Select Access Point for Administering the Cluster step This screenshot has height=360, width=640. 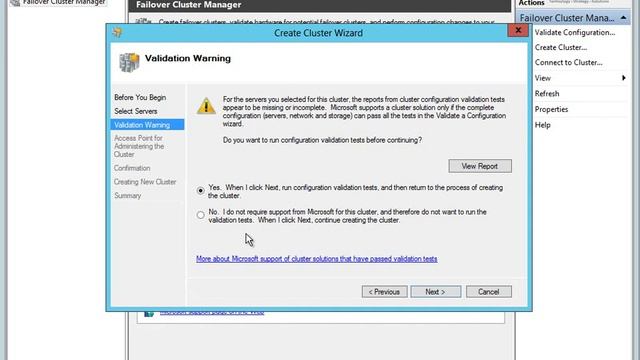pos(139,146)
